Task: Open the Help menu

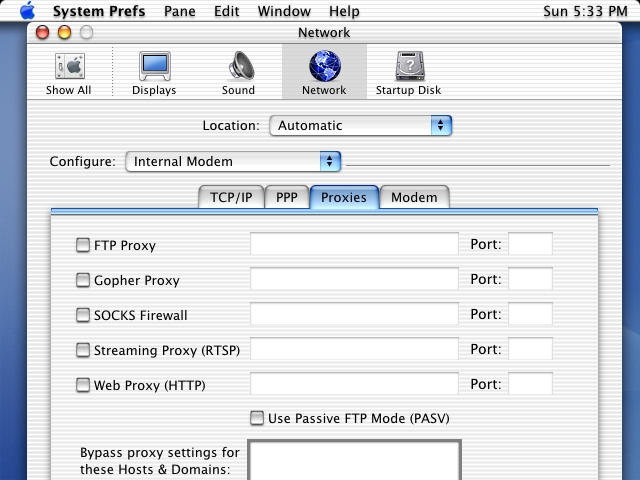Action: (344, 11)
